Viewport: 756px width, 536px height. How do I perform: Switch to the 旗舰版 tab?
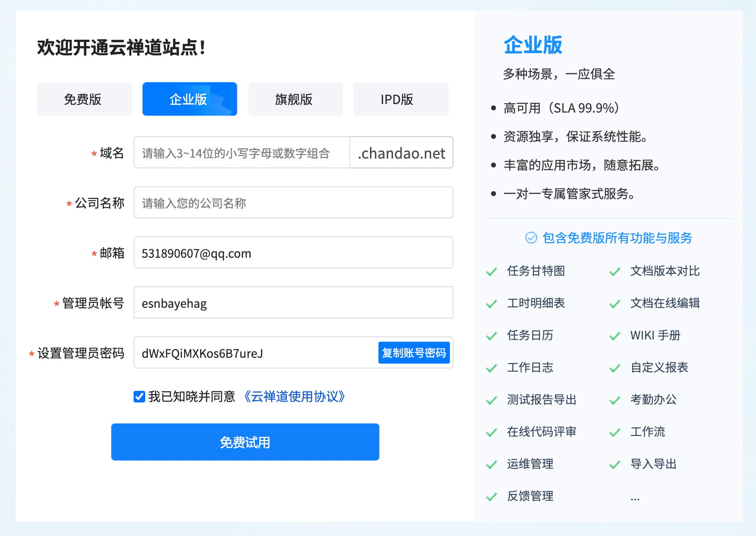[x=295, y=99]
